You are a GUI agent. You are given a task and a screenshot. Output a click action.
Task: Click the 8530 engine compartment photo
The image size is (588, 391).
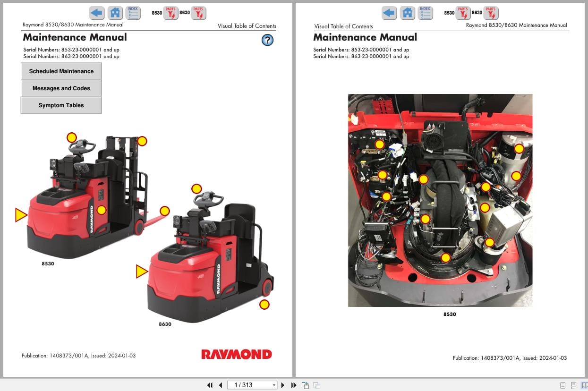point(440,200)
